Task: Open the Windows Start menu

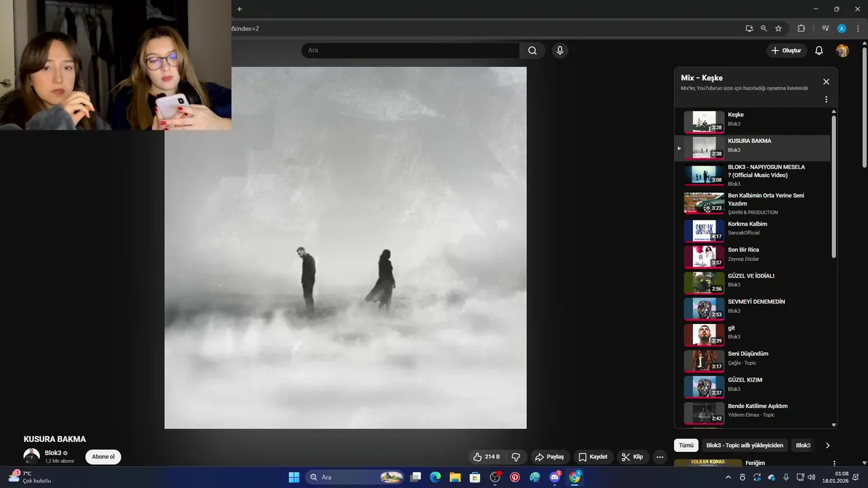Action: (x=294, y=477)
